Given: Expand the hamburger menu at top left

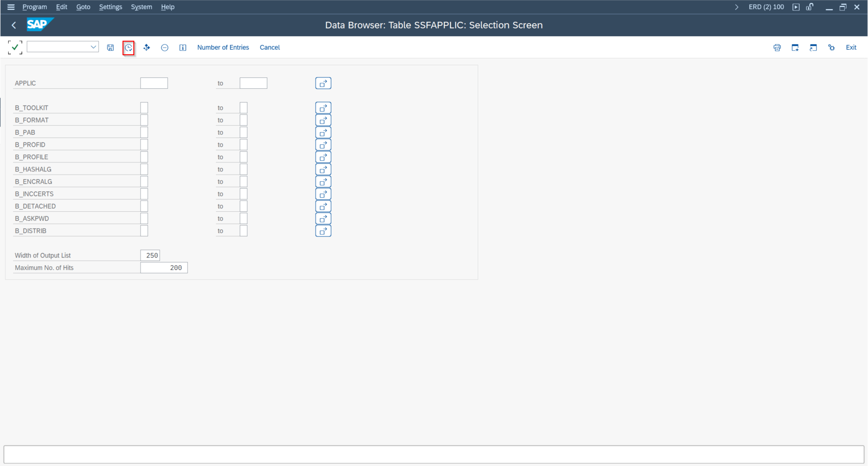Looking at the screenshot, I should click(11, 7).
